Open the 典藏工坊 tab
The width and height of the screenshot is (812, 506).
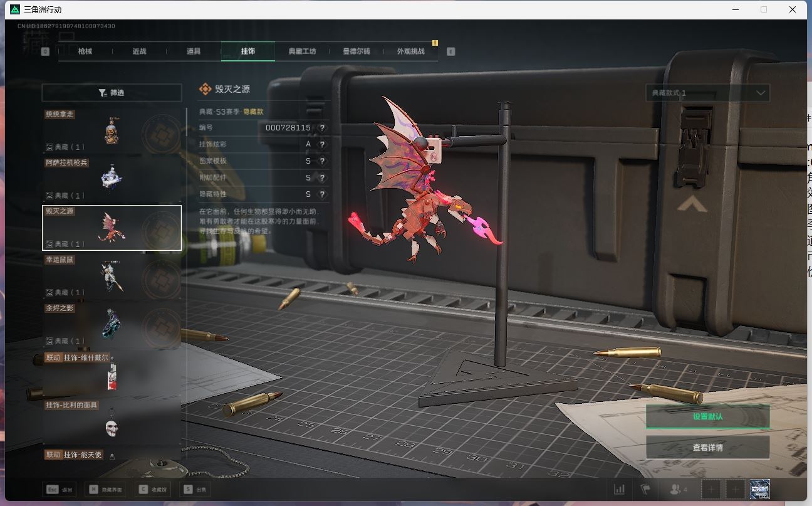(x=302, y=51)
